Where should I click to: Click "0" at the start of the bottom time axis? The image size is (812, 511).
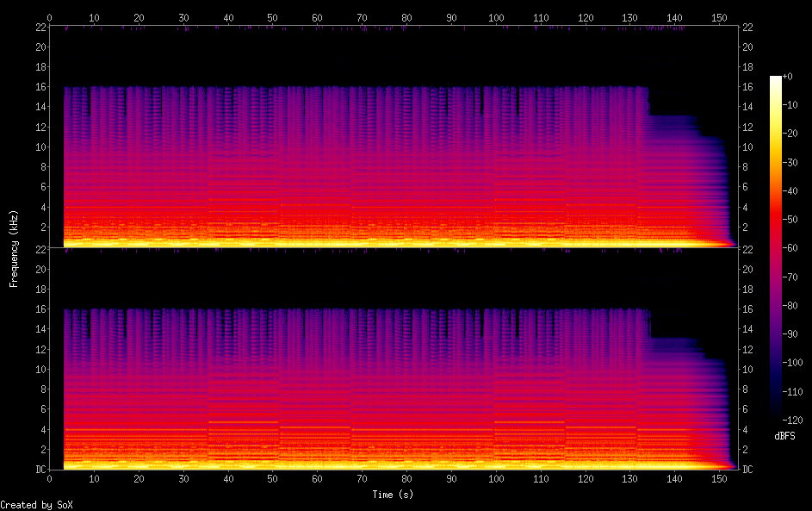point(49,479)
